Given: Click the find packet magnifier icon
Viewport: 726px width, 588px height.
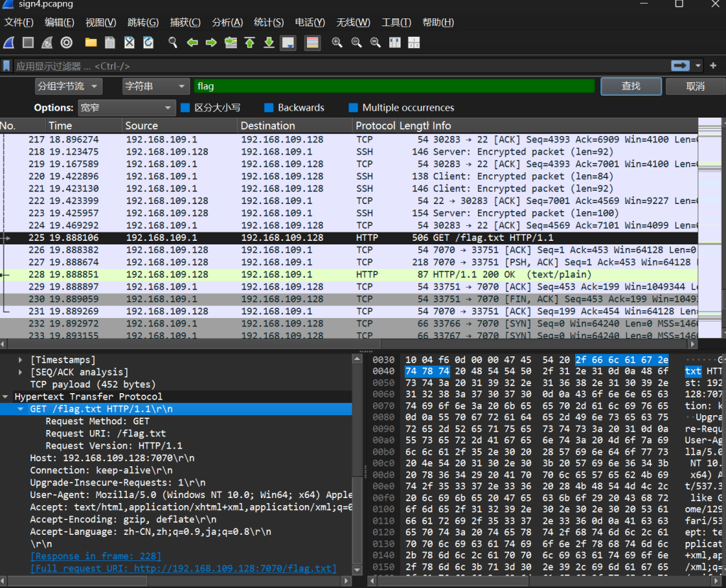Looking at the screenshot, I should coord(172,43).
